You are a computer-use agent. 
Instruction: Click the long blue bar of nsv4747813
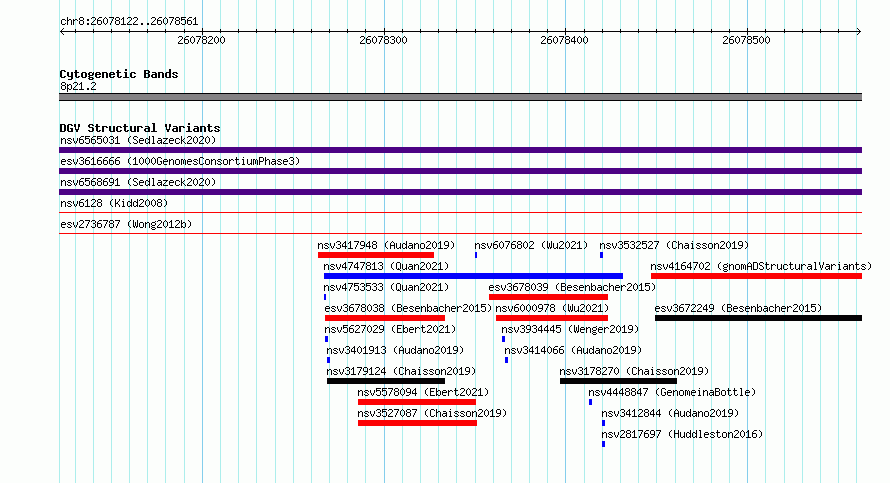click(473, 276)
